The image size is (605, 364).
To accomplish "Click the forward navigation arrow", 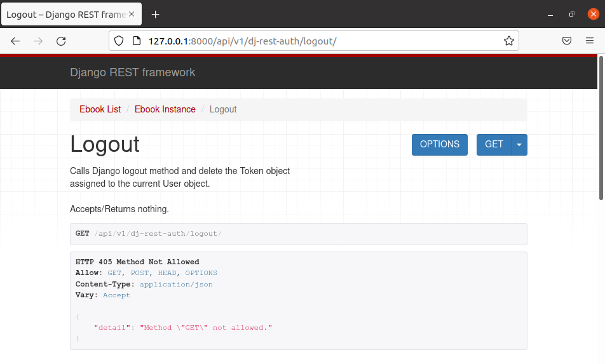I will tap(38, 41).
